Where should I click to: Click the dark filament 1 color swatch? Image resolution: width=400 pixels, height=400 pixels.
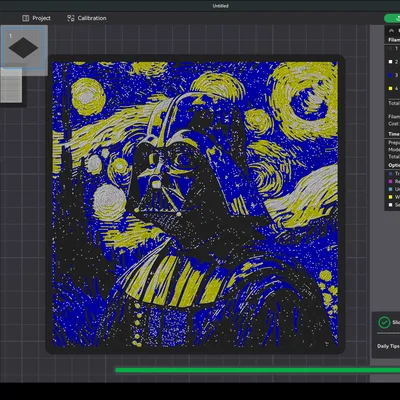pyautogui.click(x=390, y=49)
